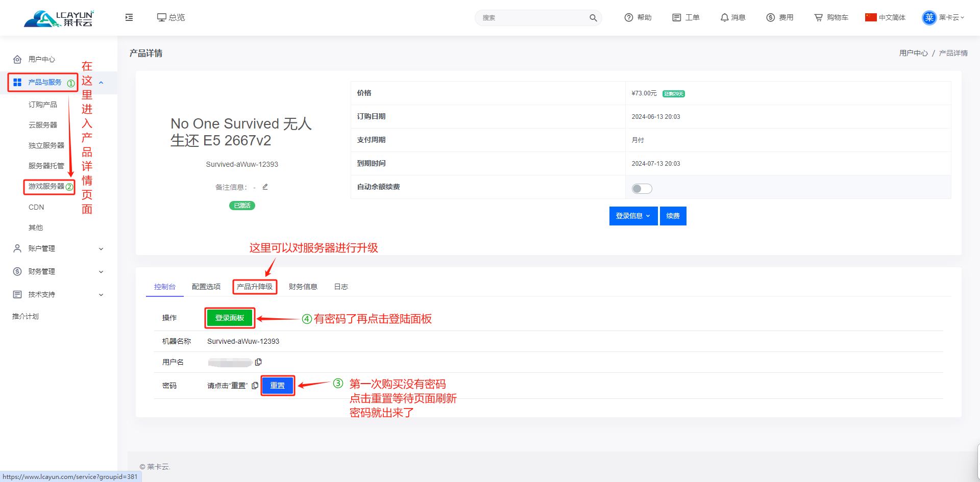Expand 财务管理 chevron

101,272
